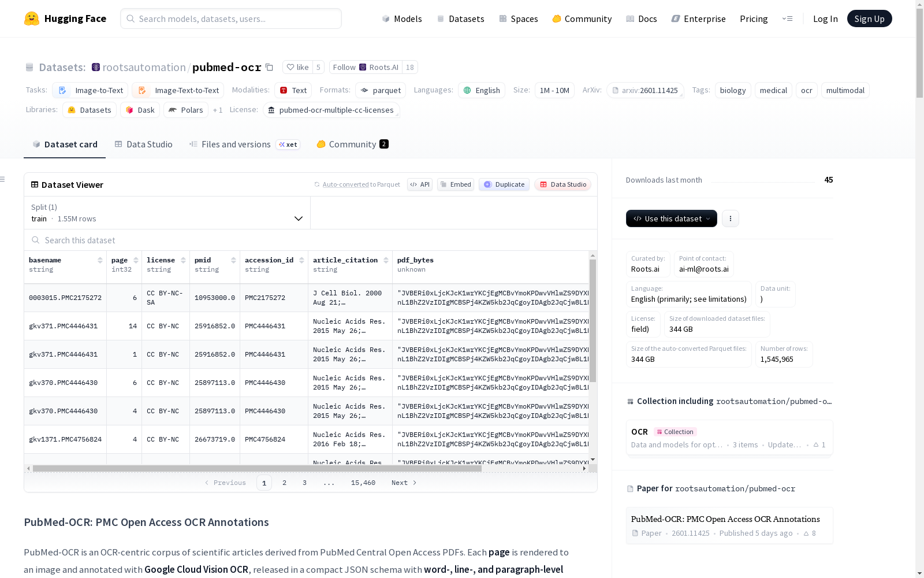Screen dimensions: 924x578
Task: Click the parquet format tag
Action: [x=381, y=90]
